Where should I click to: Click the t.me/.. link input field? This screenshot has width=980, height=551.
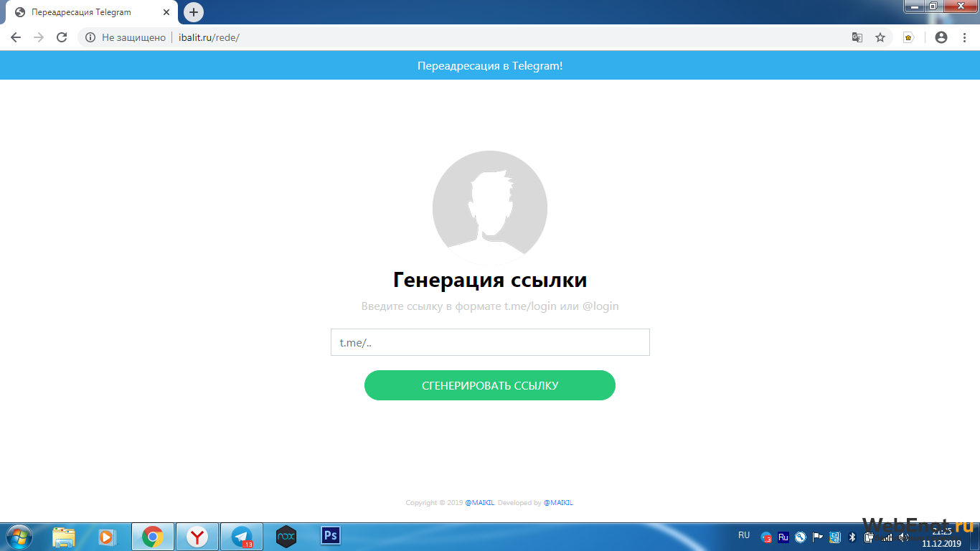click(x=490, y=342)
